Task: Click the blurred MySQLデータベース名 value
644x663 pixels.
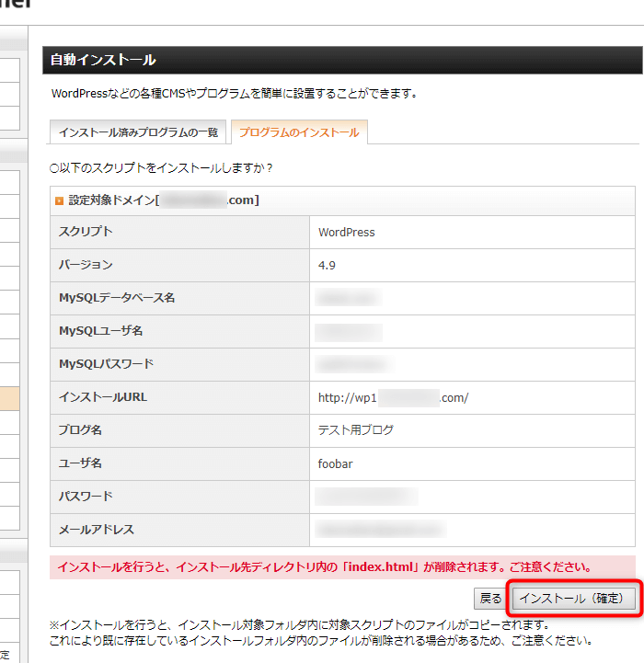Action: coord(347,298)
